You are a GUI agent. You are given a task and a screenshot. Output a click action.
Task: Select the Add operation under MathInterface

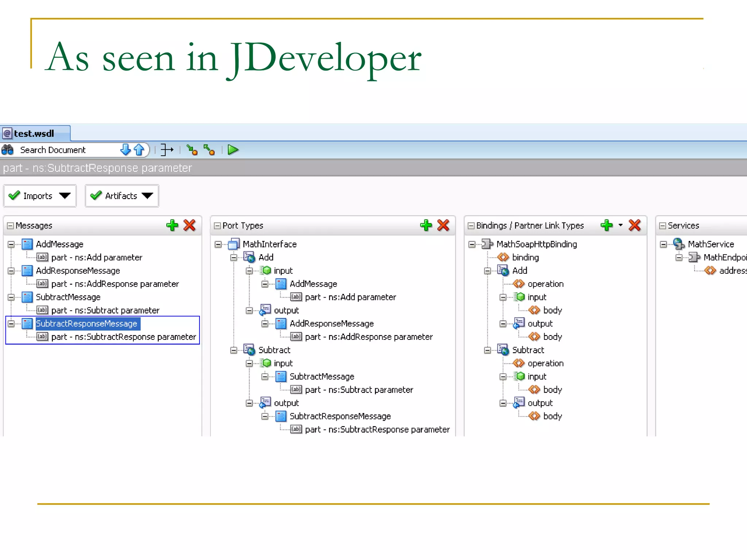pos(266,257)
